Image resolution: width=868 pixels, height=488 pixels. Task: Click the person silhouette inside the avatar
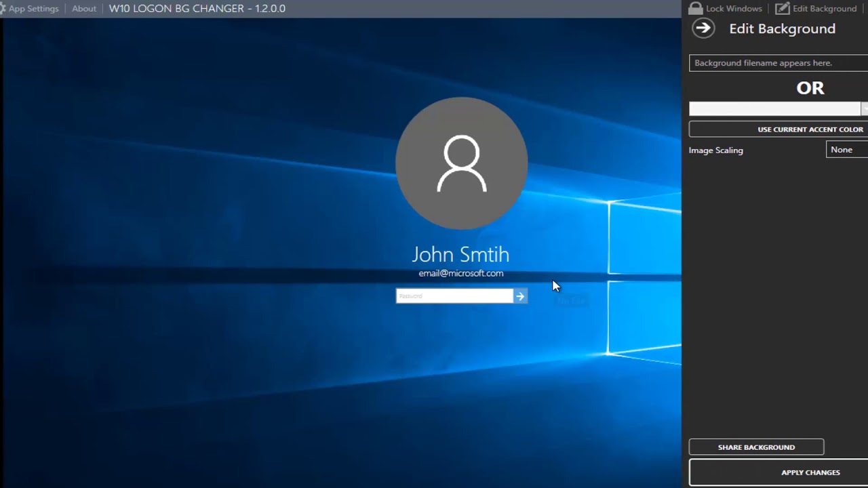pyautogui.click(x=461, y=163)
